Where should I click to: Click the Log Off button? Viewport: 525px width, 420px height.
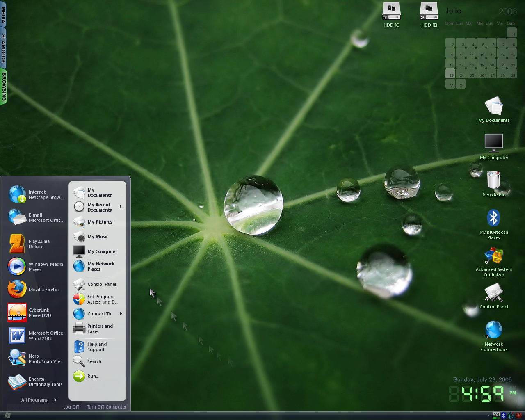[x=71, y=407]
